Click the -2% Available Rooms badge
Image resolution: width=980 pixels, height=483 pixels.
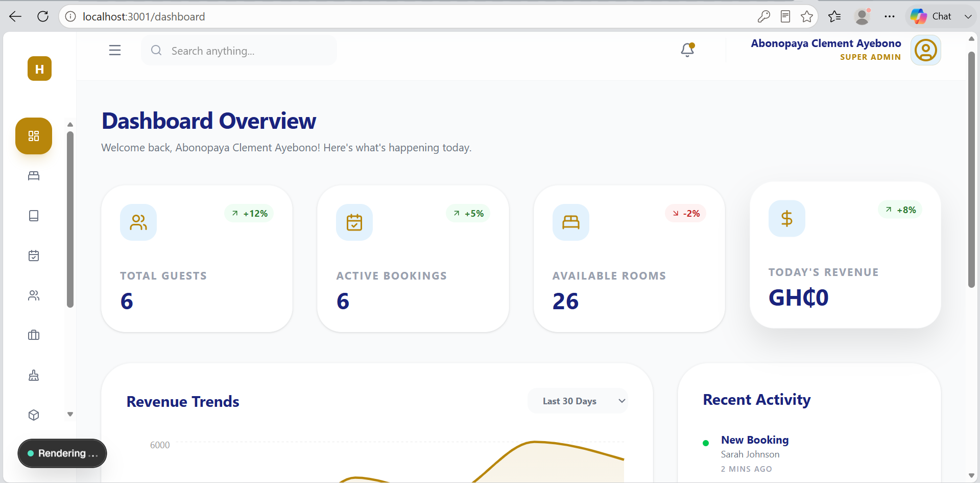686,214
